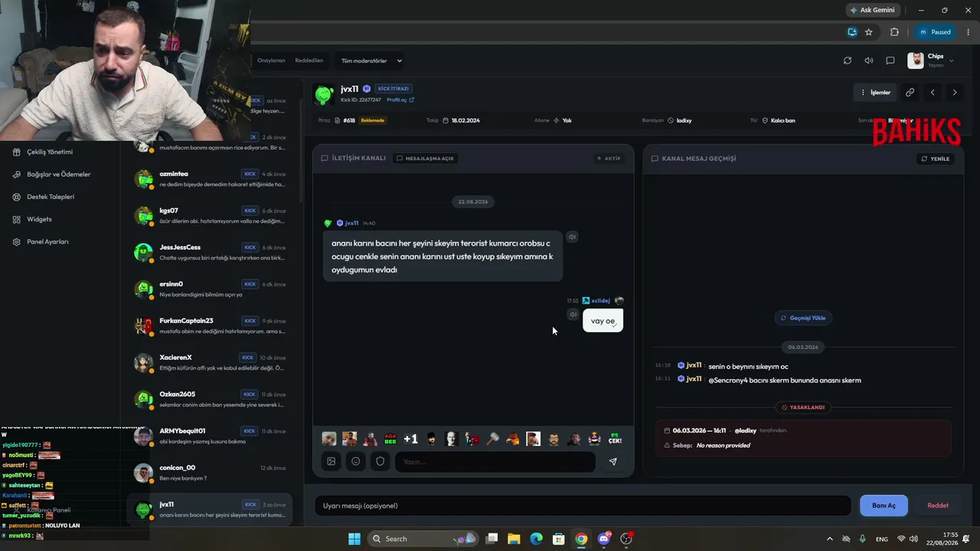Click the ENG language indicator

point(882,539)
